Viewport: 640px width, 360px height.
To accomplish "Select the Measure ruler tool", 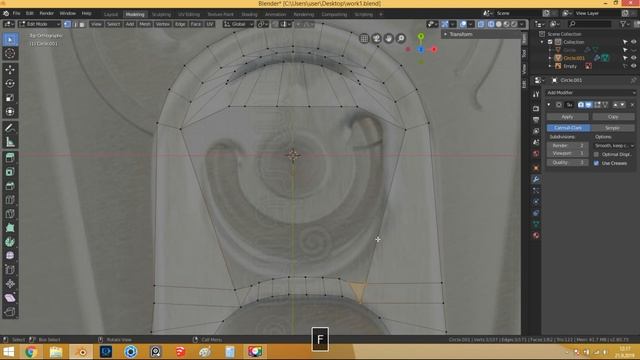I will pos(10,142).
